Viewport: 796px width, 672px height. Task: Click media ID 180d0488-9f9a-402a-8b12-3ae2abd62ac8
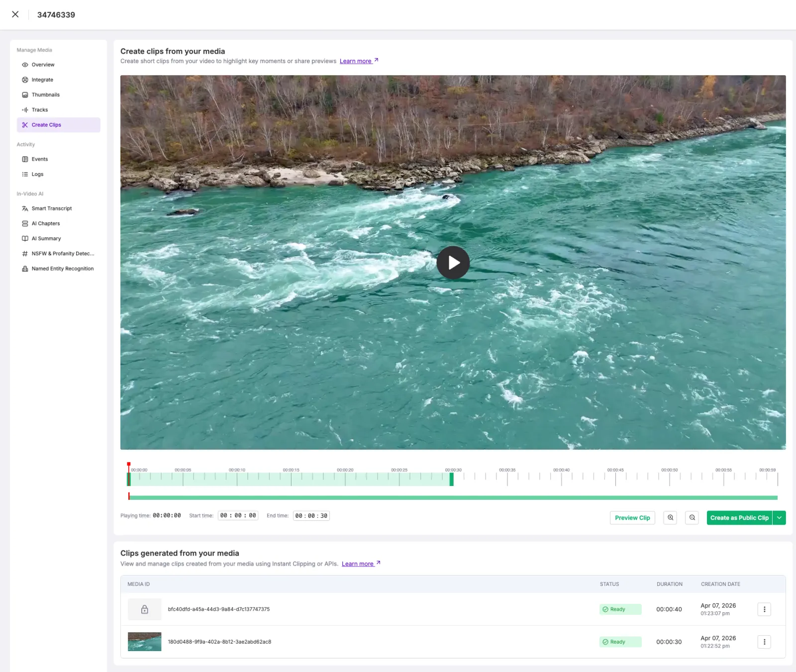(x=219, y=642)
